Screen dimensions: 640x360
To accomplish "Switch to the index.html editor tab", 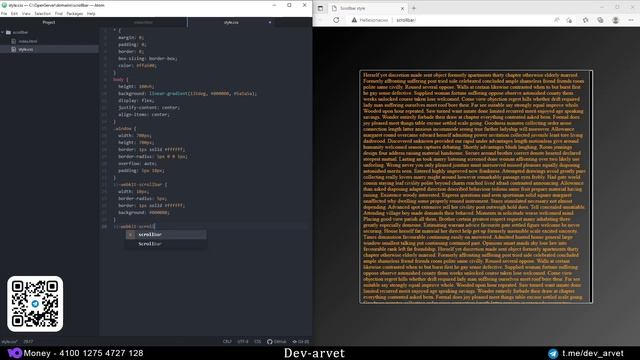I will [x=143, y=22].
